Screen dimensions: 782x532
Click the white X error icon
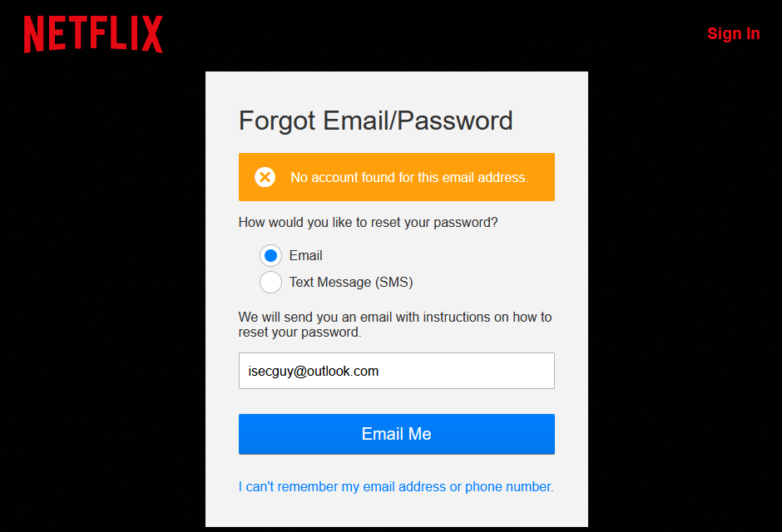coord(265,177)
